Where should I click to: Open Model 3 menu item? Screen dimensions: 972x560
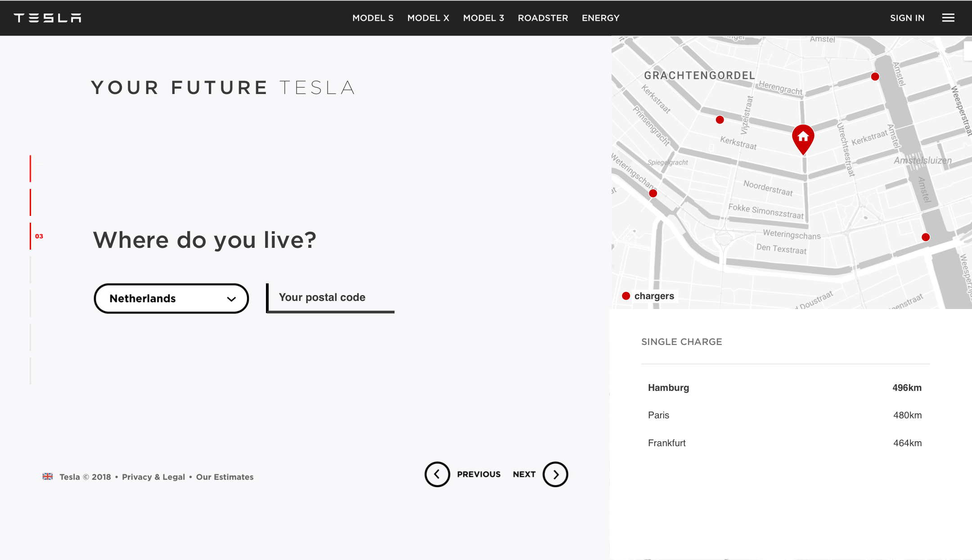[483, 18]
